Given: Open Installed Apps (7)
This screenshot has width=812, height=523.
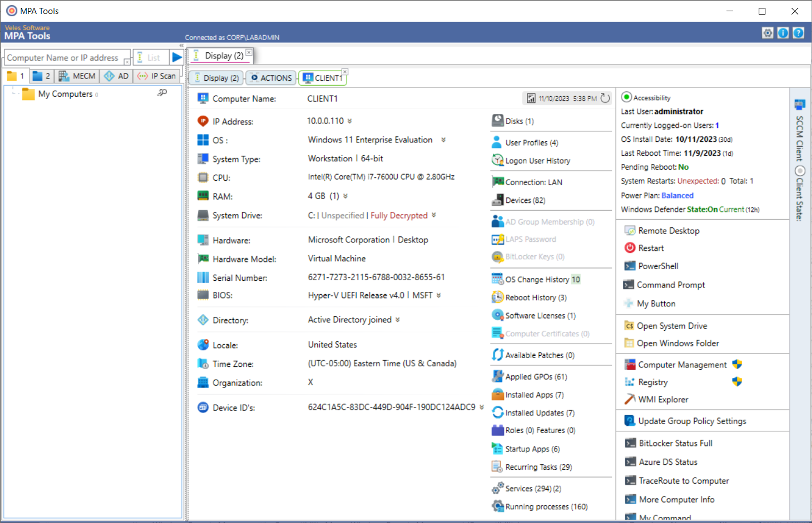Looking at the screenshot, I should pyautogui.click(x=528, y=394).
